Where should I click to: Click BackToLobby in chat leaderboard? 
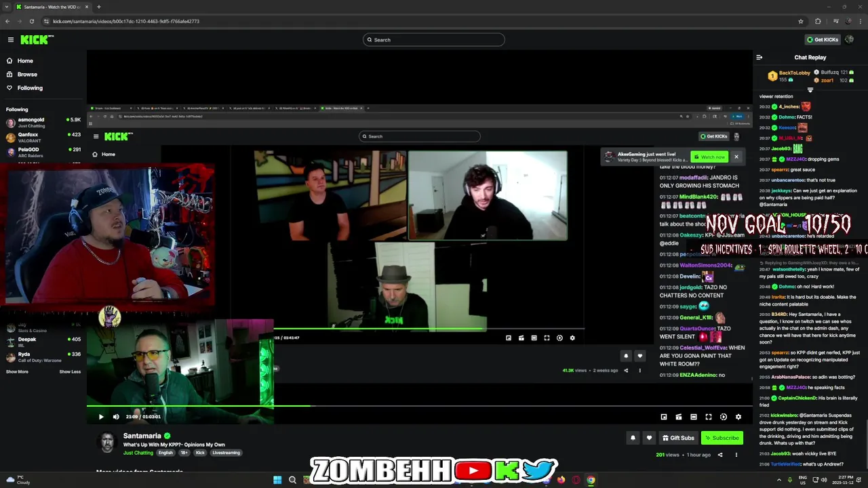[x=794, y=73]
